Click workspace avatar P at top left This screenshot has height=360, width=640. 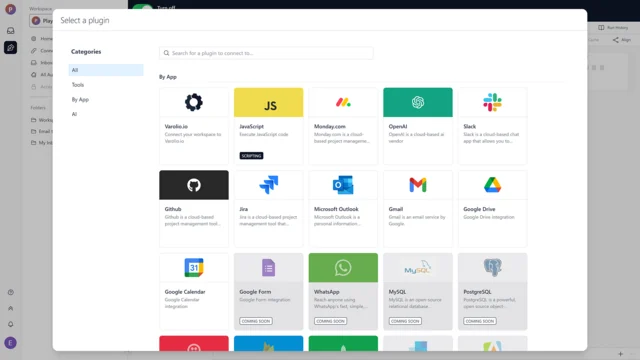coord(11,9)
